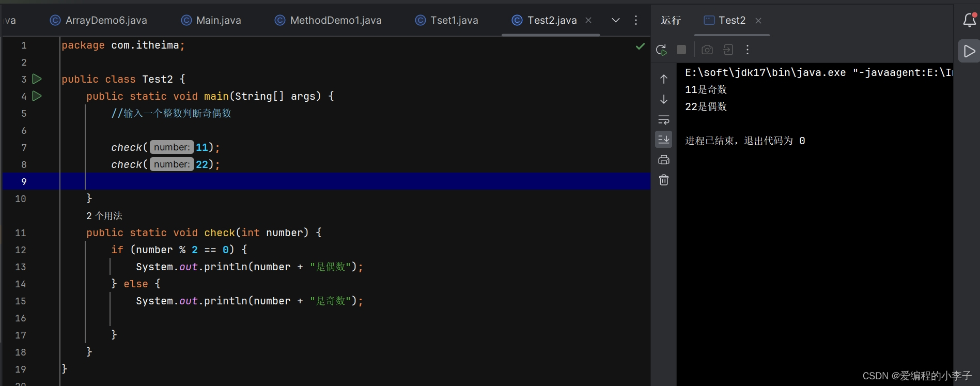The width and height of the screenshot is (980, 386).
Task: Expand the hidden editor tabs dropdown
Action: 615,20
